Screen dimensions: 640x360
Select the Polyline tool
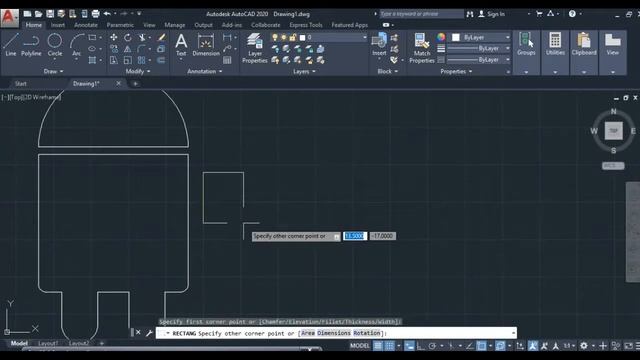[x=31, y=44]
